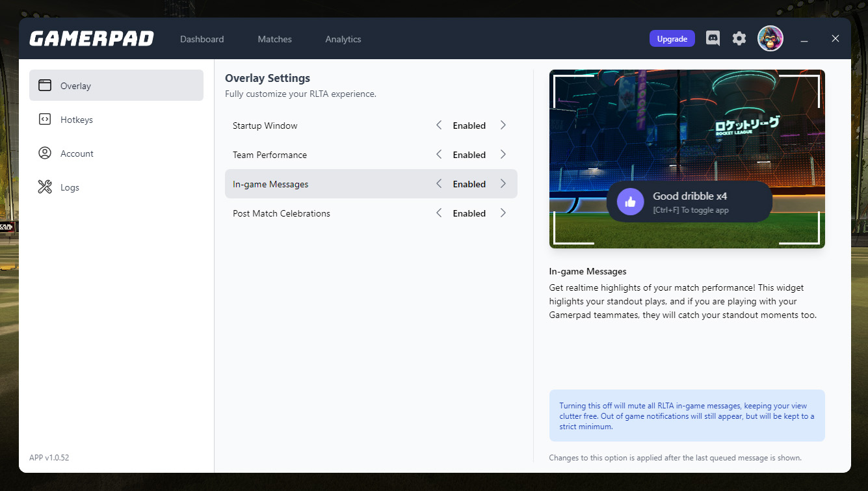
Task: Select the Team Performance setting row
Action: 371,155
